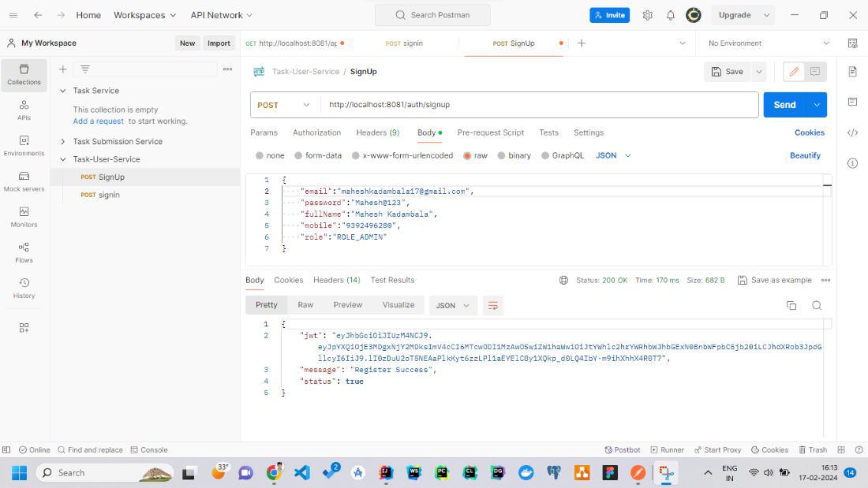Collapse the Task Service collection
The width and height of the screenshot is (868, 488).
click(62, 91)
